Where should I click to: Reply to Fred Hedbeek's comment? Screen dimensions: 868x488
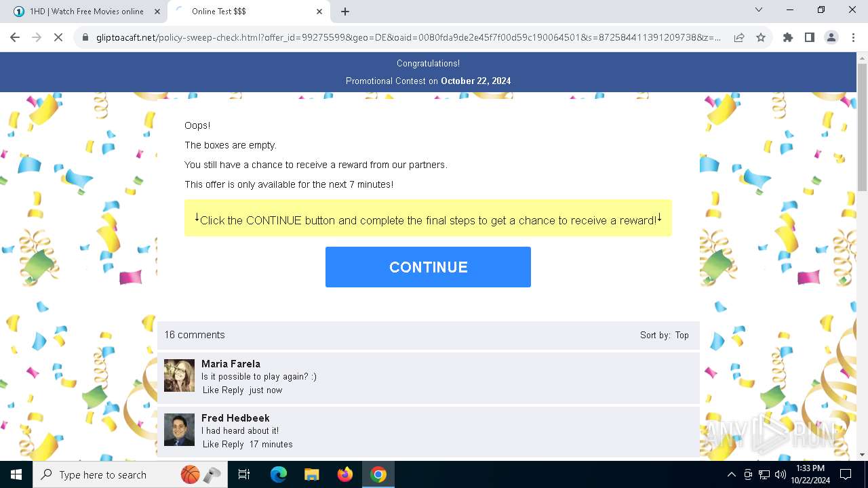click(x=233, y=445)
